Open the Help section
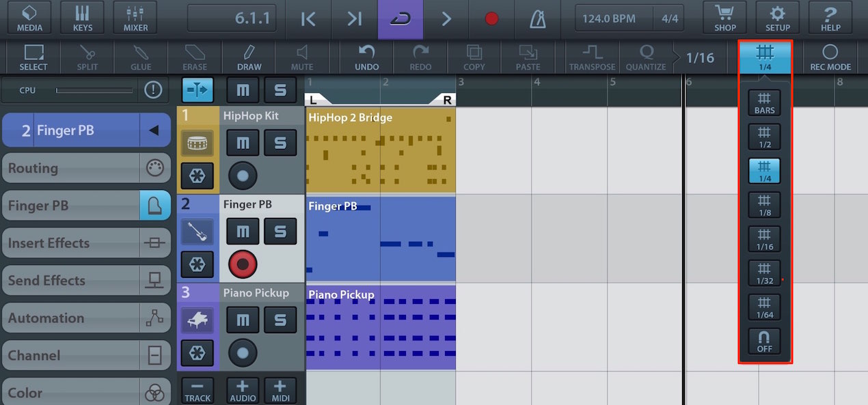 pos(830,18)
